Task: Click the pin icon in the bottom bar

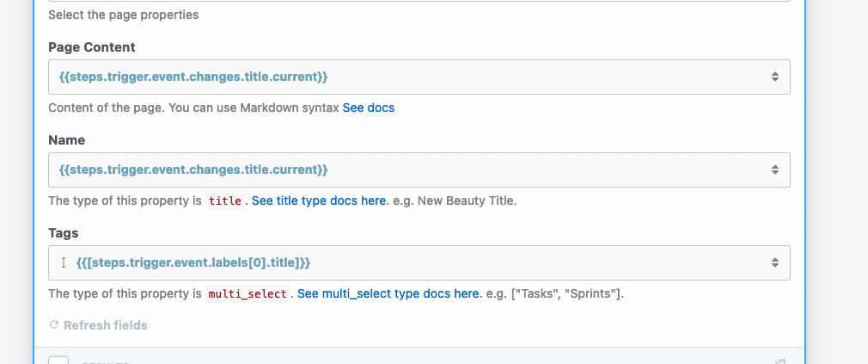Action: point(779,361)
